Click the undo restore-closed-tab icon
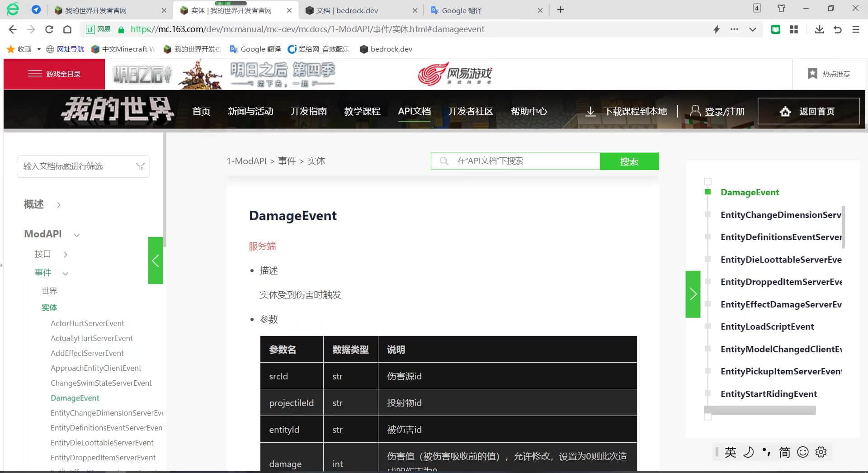Viewport: 868px width, 473px height. (837, 29)
